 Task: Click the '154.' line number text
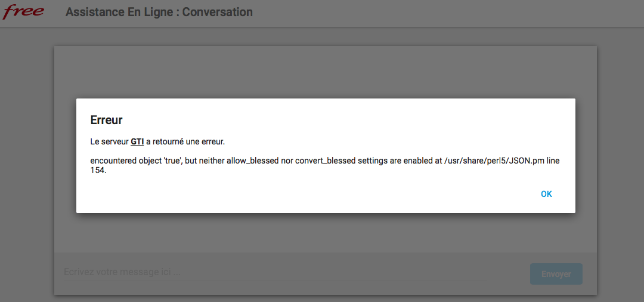click(98, 170)
